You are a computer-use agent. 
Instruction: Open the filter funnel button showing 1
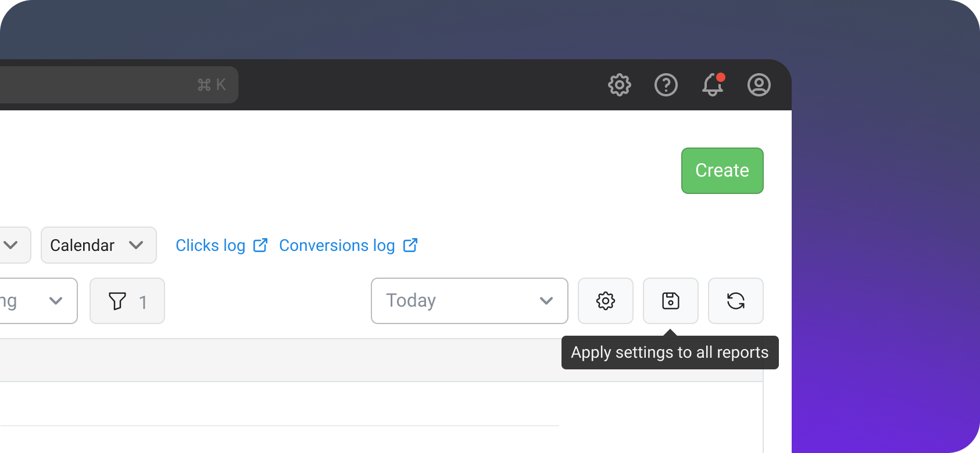(x=127, y=301)
